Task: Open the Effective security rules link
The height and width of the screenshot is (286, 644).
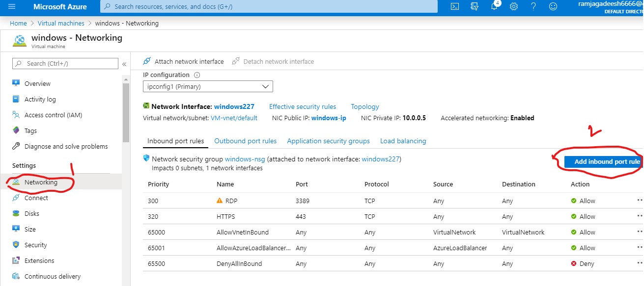Action: point(303,106)
